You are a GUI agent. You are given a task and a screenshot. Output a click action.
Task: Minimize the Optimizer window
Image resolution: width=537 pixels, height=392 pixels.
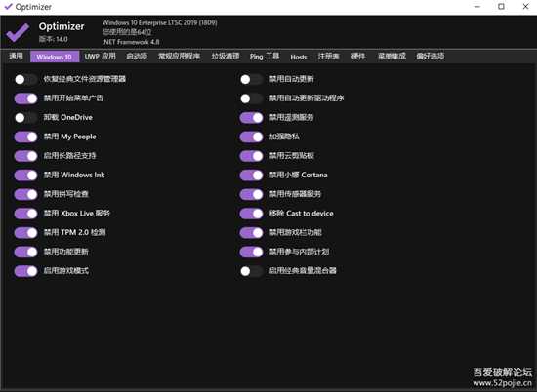477,7
